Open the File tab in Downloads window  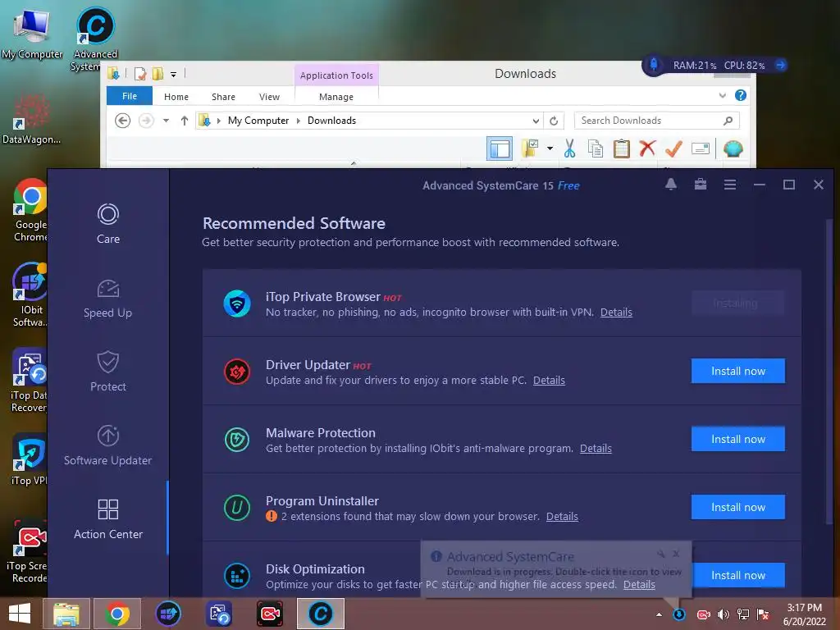[x=129, y=96]
